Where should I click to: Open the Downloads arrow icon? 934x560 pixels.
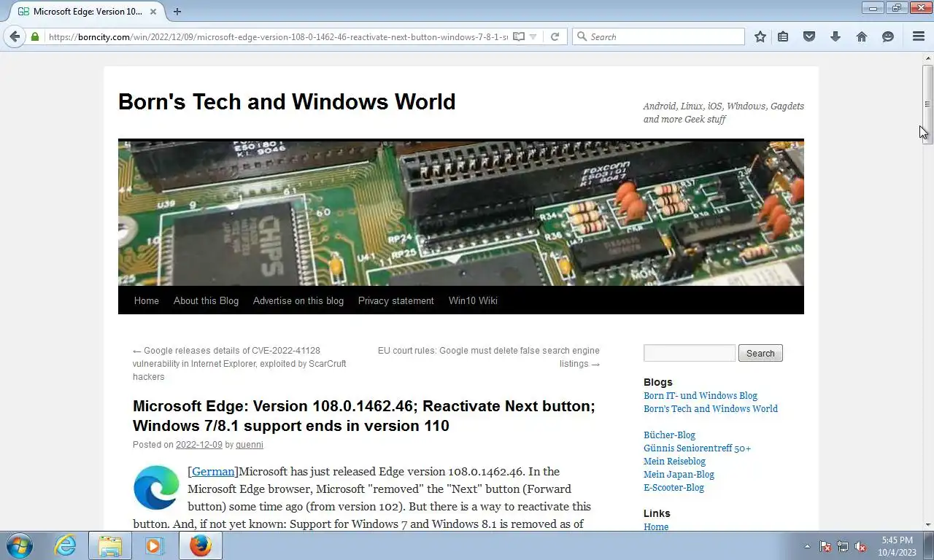pos(835,36)
